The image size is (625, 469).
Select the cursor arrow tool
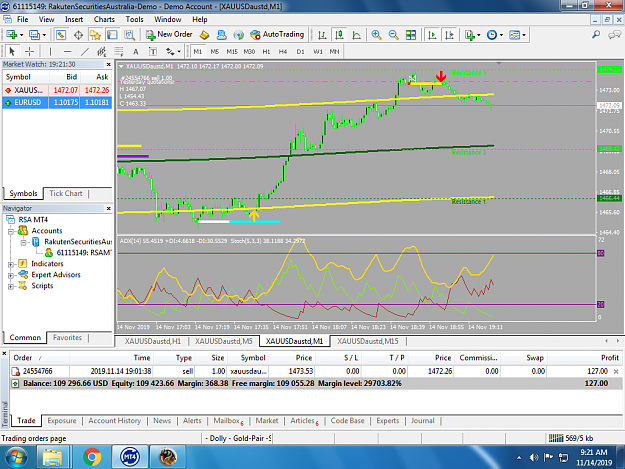12,51
